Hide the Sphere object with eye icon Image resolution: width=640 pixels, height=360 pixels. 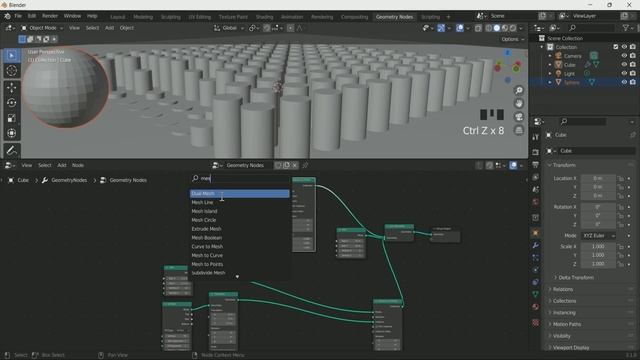[624, 82]
